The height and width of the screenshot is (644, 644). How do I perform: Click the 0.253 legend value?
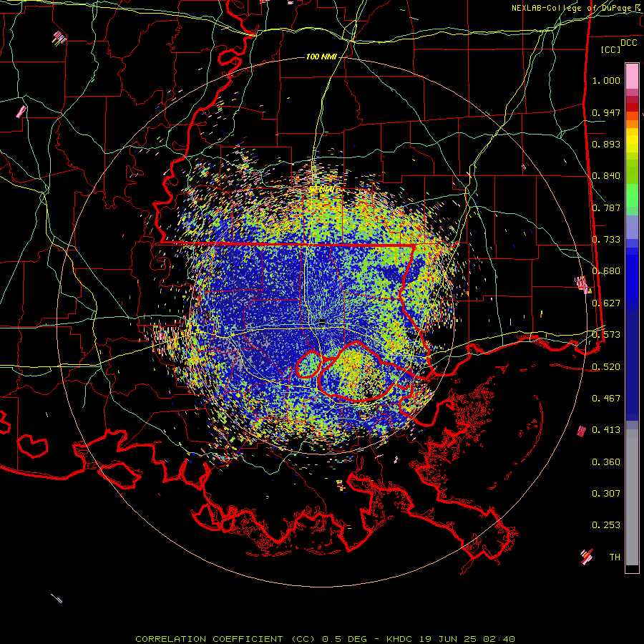point(606,525)
